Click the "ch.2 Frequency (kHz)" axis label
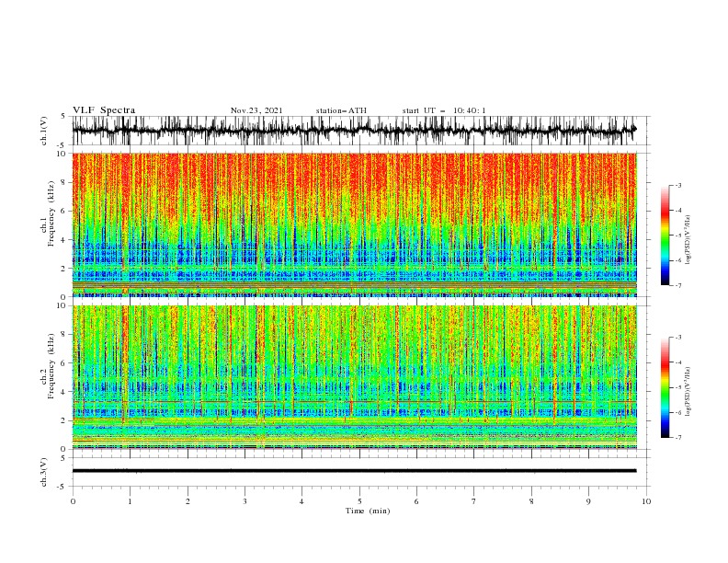This screenshot has width=728, height=563. [48, 365]
